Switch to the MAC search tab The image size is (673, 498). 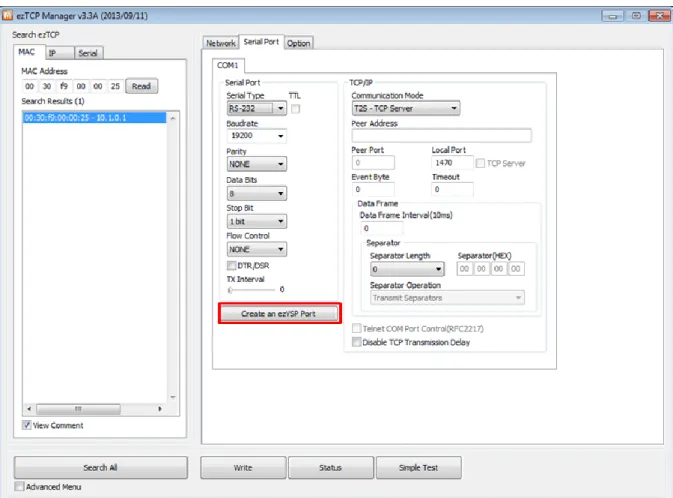coord(28,52)
